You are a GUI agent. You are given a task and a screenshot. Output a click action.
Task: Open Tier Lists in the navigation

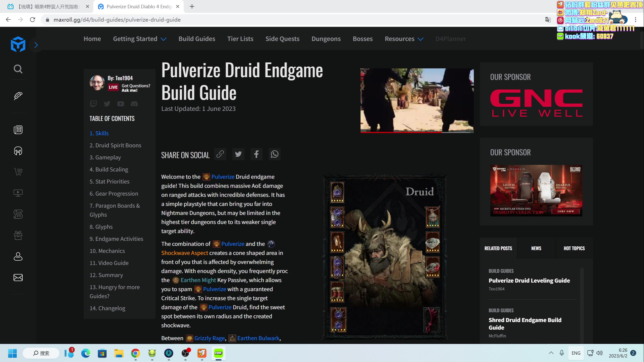click(x=240, y=39)
